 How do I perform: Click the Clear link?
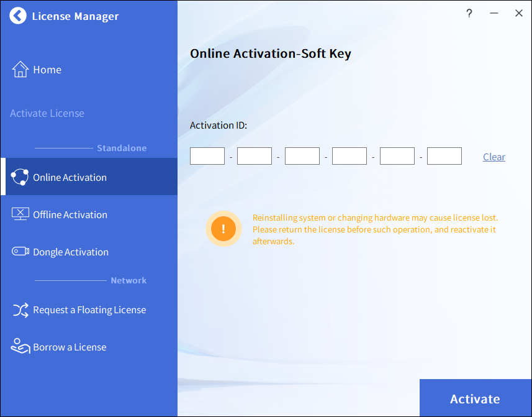point(494,157)
